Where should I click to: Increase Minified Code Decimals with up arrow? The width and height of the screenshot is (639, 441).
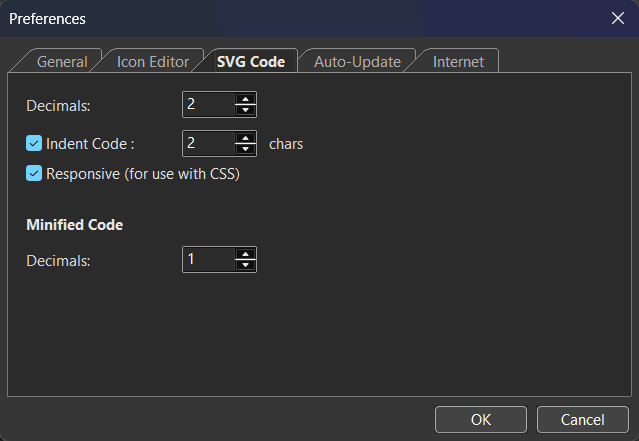(x=245, y=254)
